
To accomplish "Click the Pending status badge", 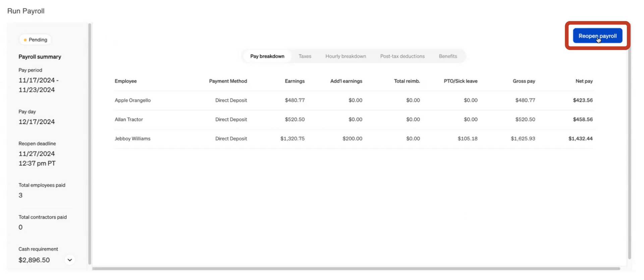I will click(35, 40).
